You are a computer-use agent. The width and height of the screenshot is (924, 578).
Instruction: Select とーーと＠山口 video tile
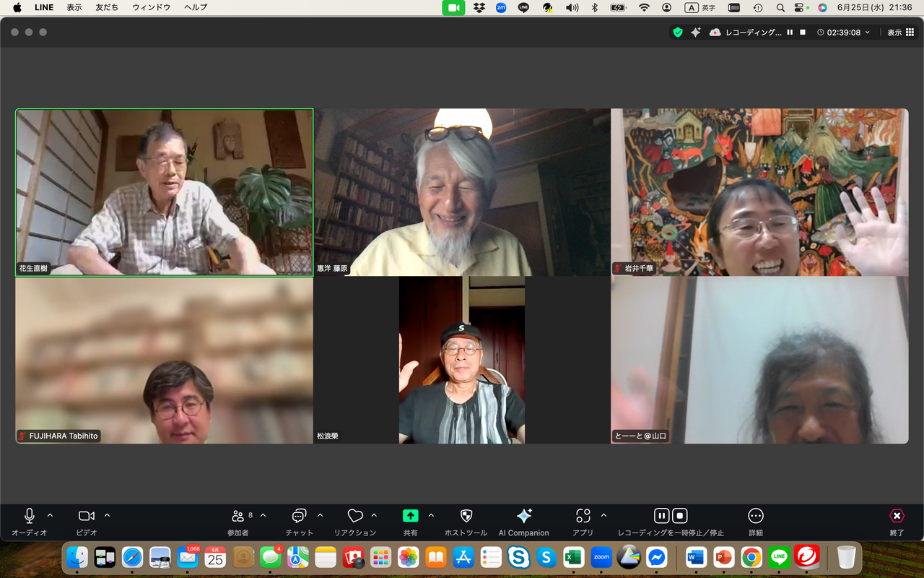pos(759,361)
